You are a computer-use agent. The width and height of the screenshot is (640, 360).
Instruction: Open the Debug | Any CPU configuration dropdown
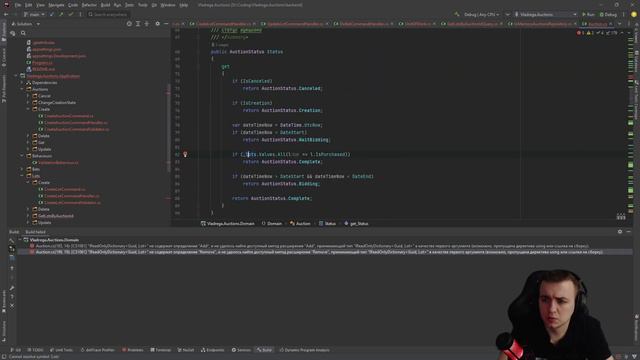click(x=482, y=14)
